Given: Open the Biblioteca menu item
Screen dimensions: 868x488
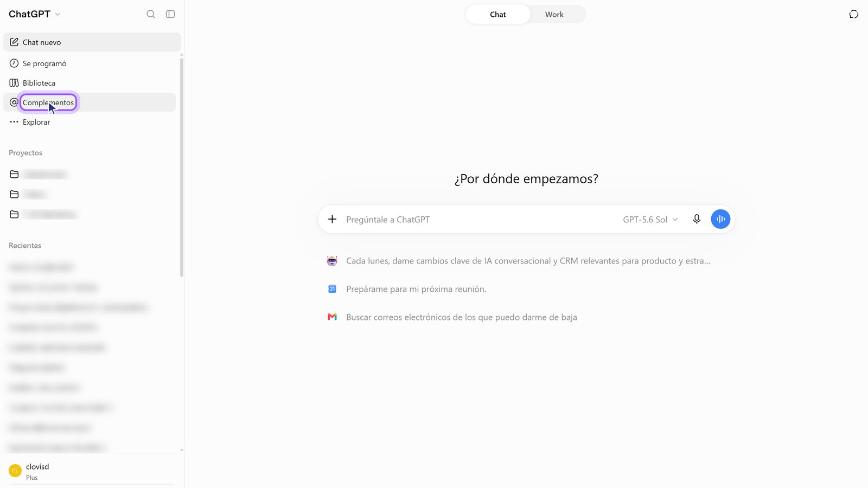Looking at the screenshot, I should 90,83.
